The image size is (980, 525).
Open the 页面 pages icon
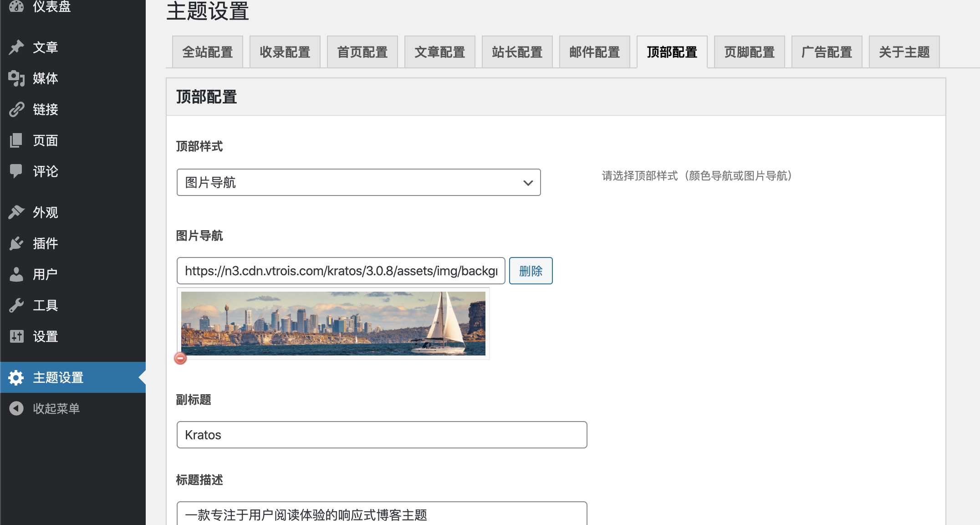tap(17, 140)
